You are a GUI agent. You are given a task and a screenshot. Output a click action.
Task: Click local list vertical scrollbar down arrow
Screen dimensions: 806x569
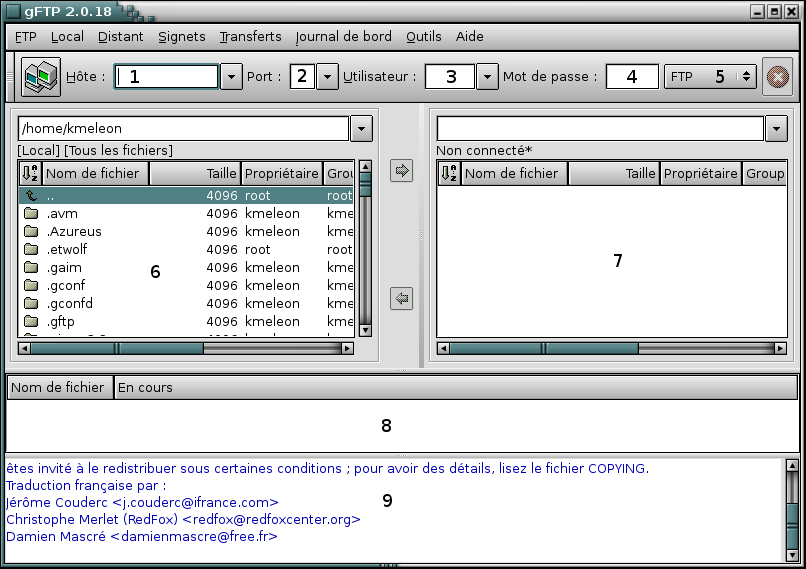(x=365, y=330)
